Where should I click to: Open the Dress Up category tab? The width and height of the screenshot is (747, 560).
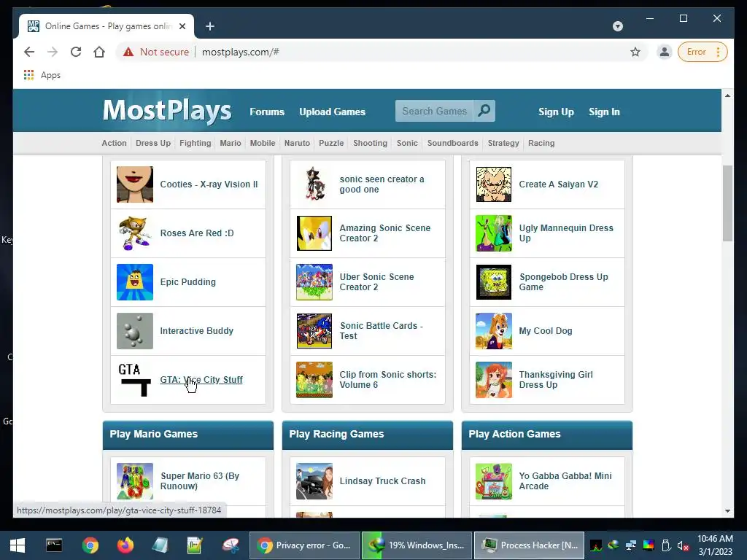[x=153, y=143]
